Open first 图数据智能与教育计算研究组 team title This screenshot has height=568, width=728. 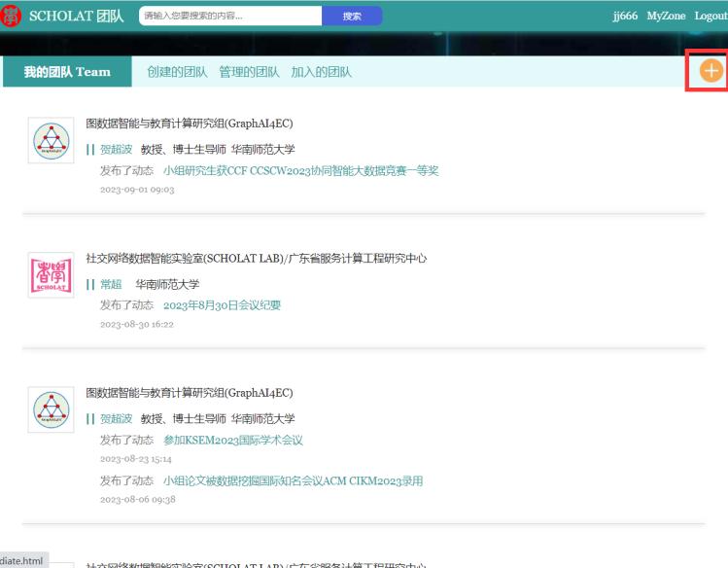[190, 124]
